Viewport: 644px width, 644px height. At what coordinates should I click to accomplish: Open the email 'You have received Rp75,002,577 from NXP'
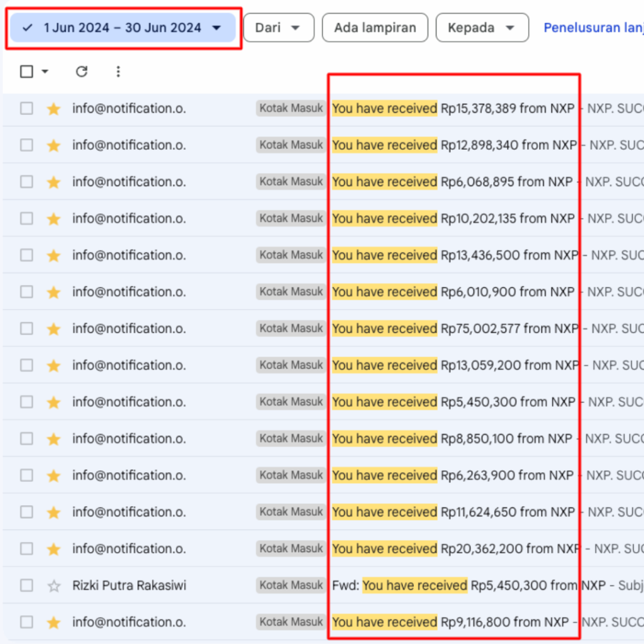coord(455,328)
